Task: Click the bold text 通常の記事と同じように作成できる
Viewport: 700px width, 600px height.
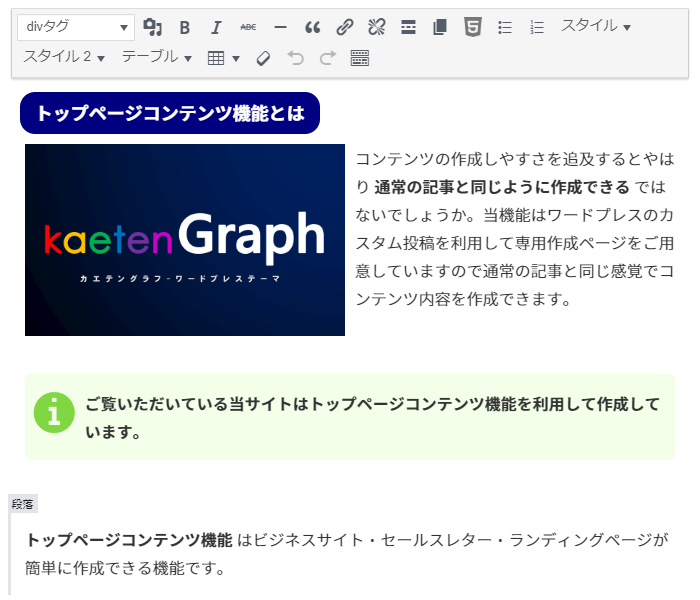Action: coord(502,187)
